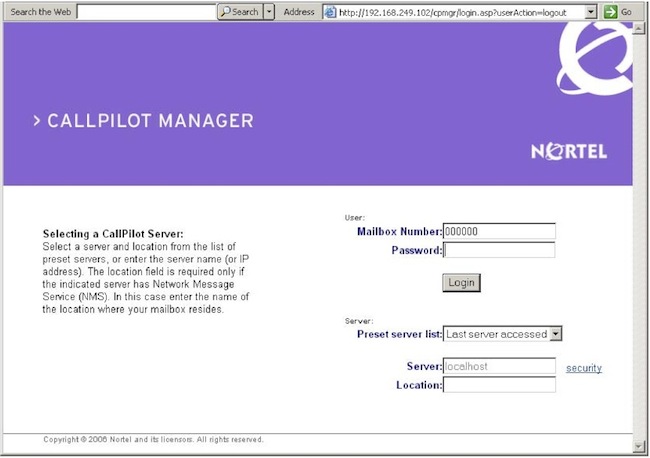Click the green Go arrow button

click(611, 12)
